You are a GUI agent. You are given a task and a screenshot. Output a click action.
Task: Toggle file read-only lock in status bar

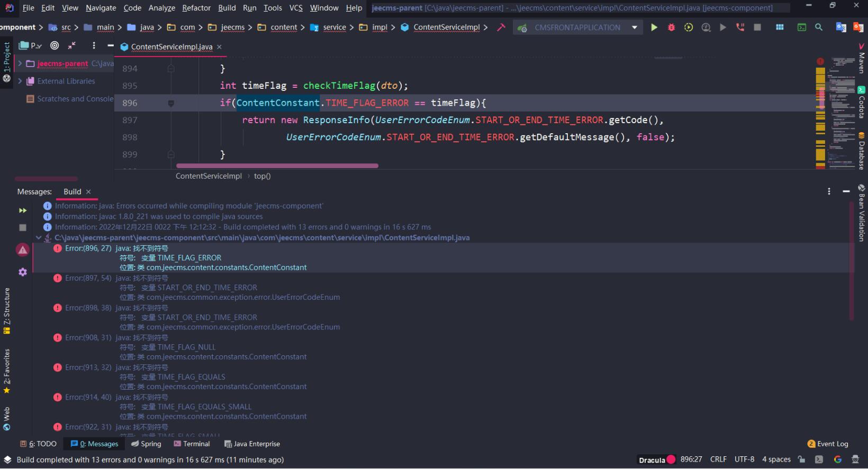pyautogui.click(x=801, y=459)
